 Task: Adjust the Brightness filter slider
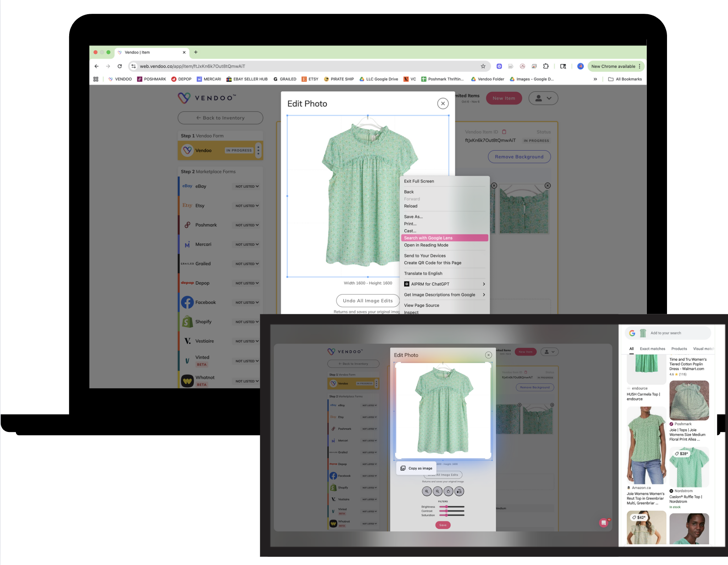(x=446, y=507)
